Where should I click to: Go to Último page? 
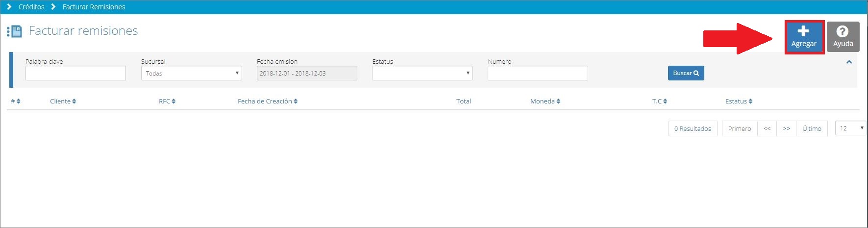click(x=812, y=128)
